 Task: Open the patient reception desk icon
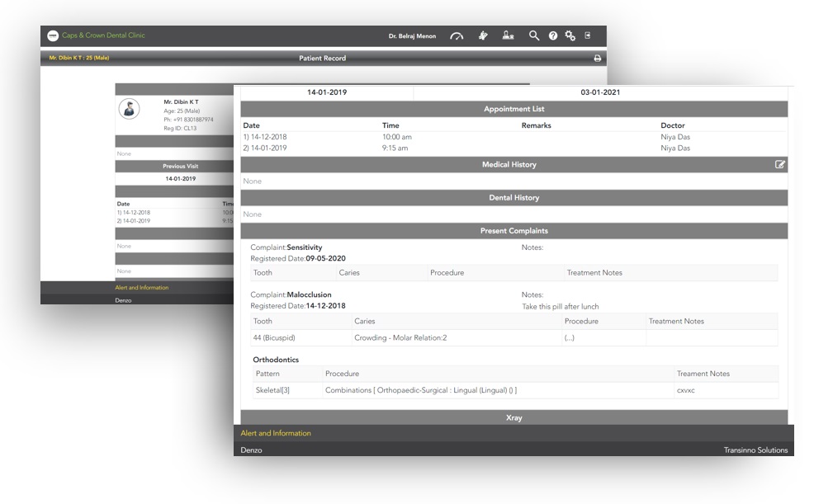click(x=509, y=36)
